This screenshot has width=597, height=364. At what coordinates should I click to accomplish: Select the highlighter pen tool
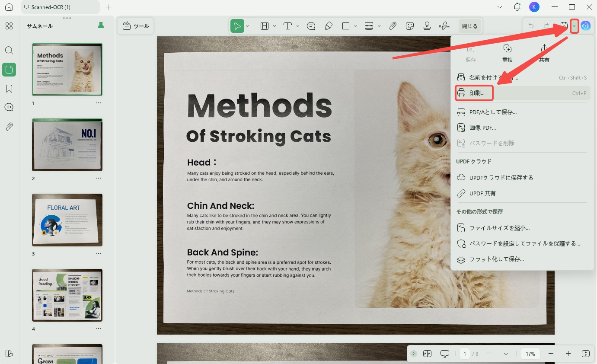pyautogui.click(x=329, y=26)
